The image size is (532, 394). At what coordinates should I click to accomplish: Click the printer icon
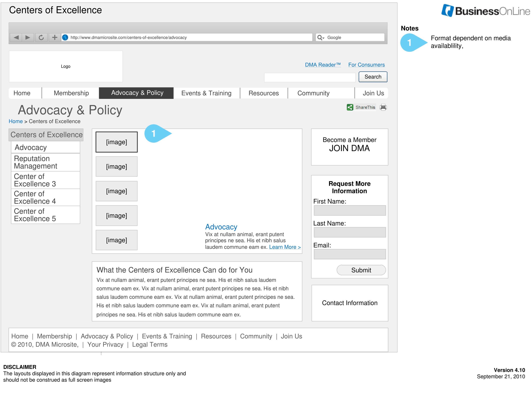point(383,107)
